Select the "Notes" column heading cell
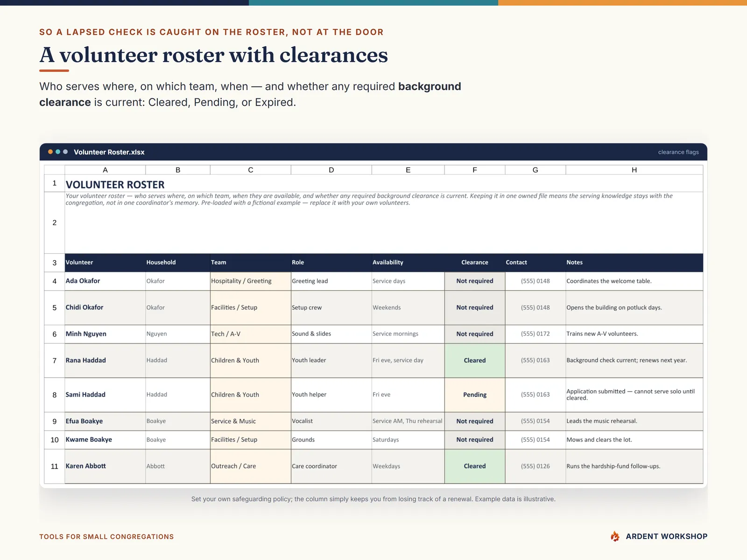Viewport: 747px width, 560px height. point(634,263)
